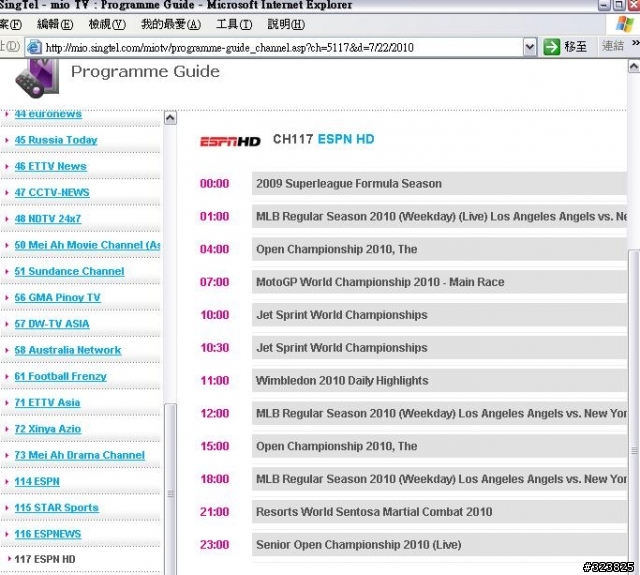The image size is (640, 575).
Task: Click the mio TV logo icon
Action: click(x=40, y=80)
